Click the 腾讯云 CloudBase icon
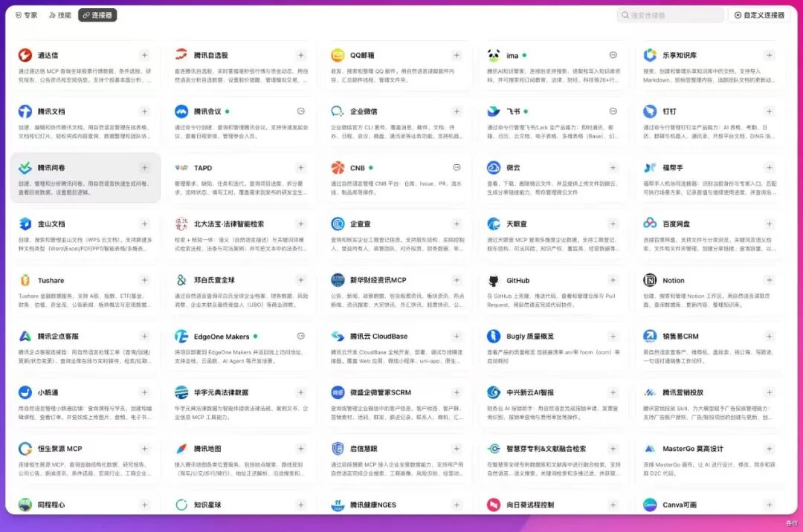803x532 pixels. [338, 336]
